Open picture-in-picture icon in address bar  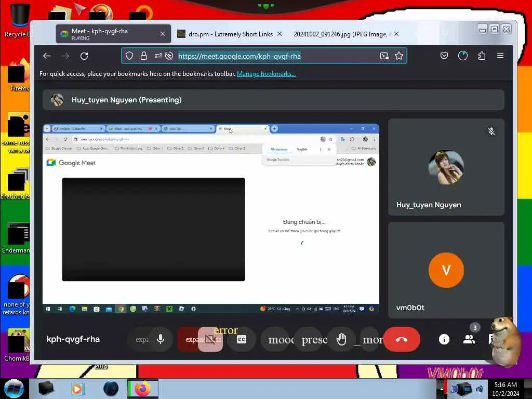384,56
